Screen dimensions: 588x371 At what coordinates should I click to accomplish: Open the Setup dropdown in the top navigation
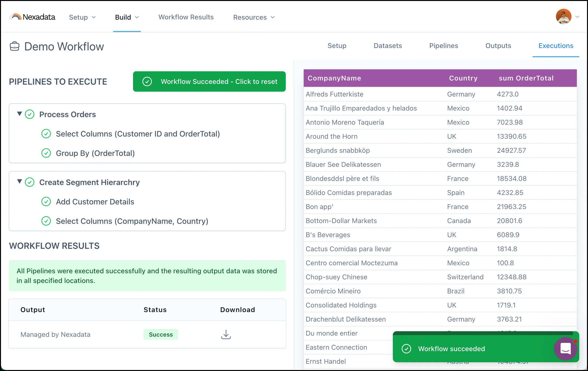[82, 17]
